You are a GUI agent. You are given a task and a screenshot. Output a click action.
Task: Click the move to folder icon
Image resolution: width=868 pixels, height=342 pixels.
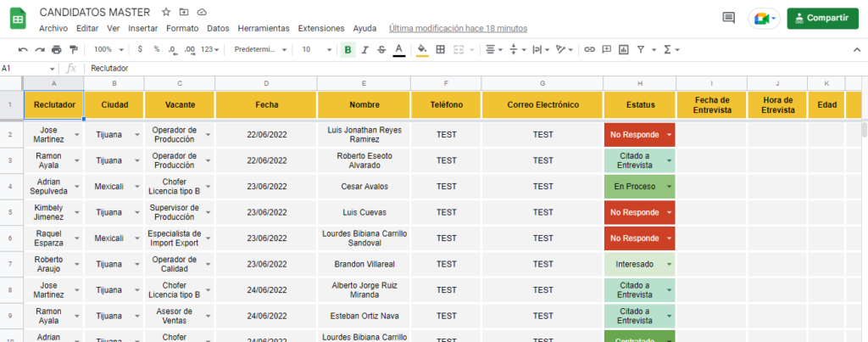point(184,12)
